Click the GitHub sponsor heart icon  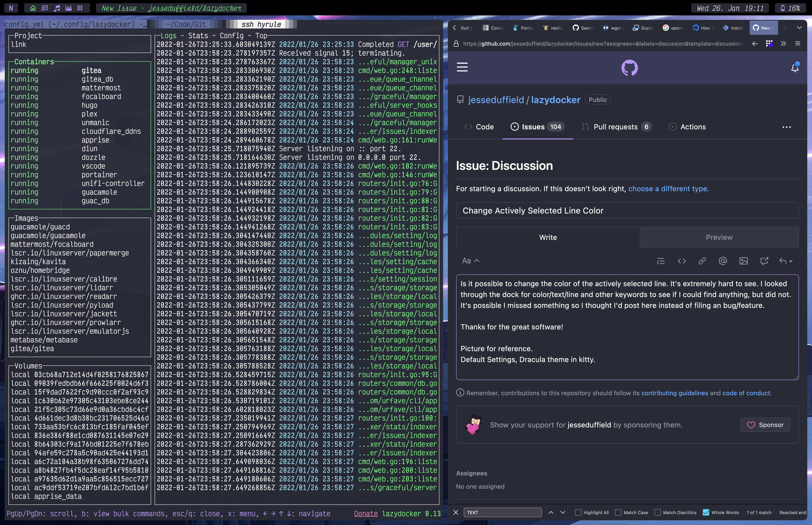(750, 424)
